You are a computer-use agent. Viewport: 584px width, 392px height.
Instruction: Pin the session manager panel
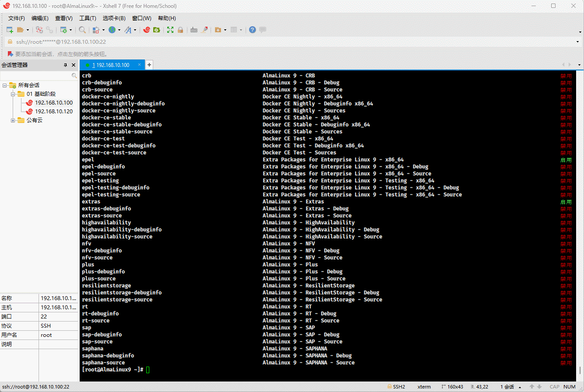(66, 65)
